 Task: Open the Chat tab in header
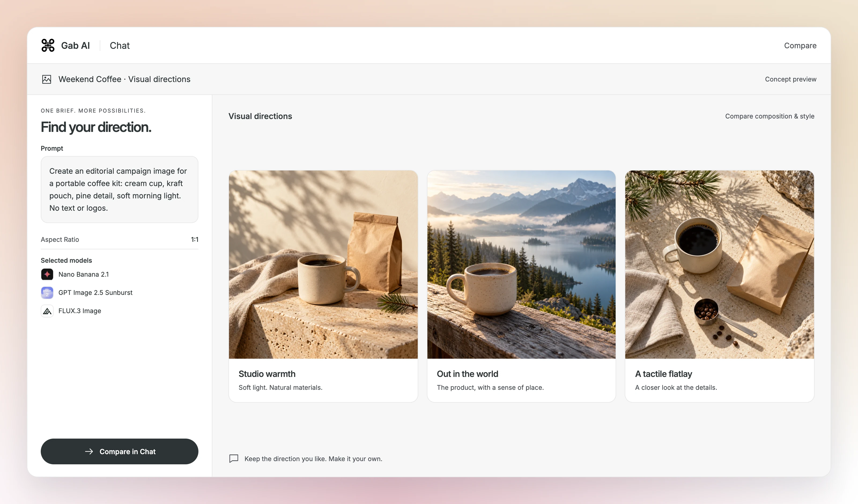120,46
